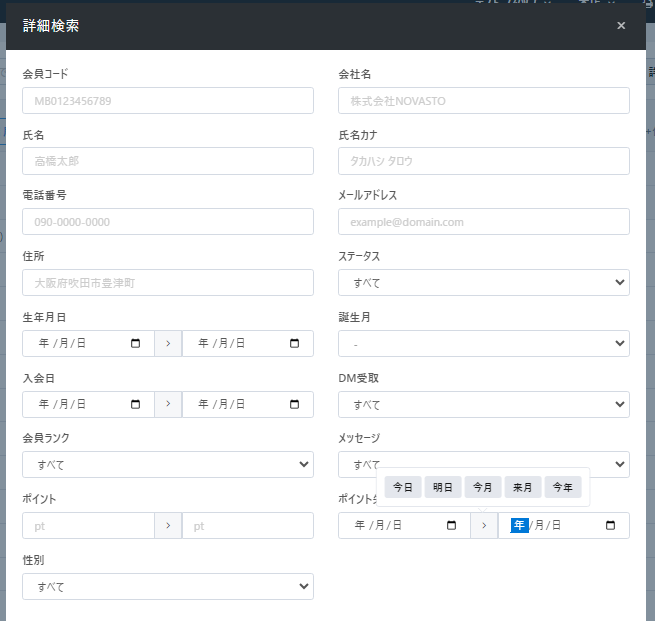The image size is (655, 621).
Task: Click the 今日 quick date button
Action: pos(403,487)
